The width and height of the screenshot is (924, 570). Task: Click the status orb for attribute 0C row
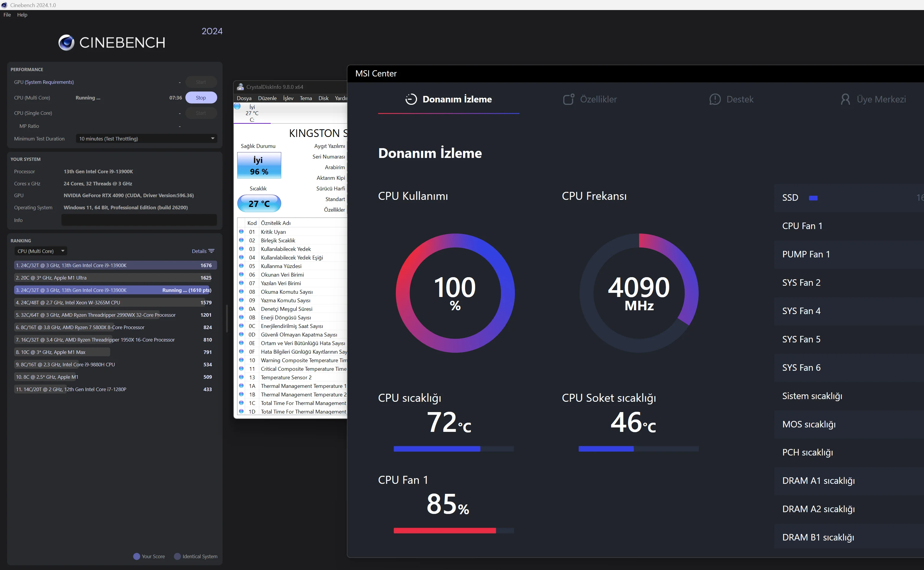click(x=241, y=326)
